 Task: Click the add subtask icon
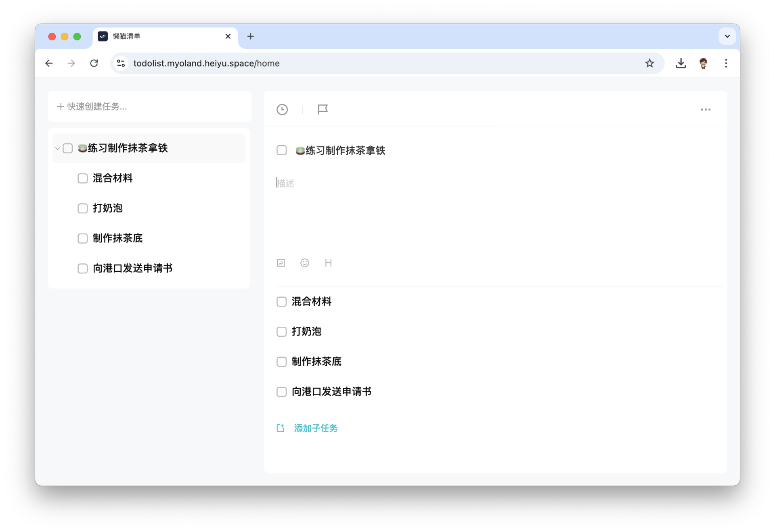[281, 428]
